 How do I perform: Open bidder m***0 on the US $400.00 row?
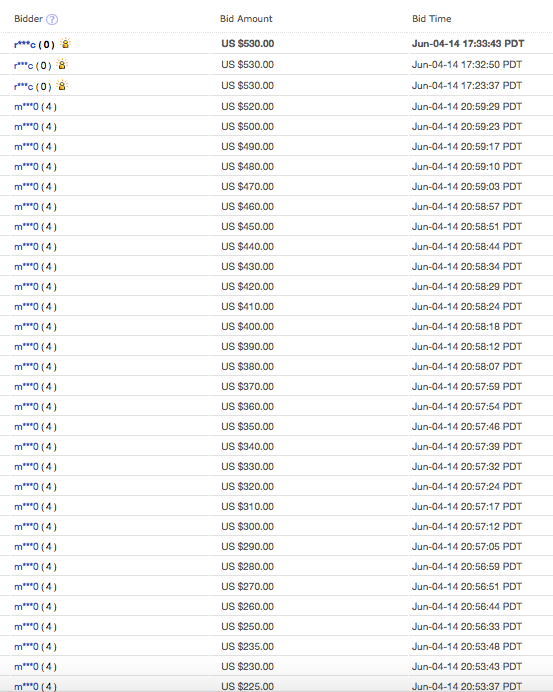[26, 327]
